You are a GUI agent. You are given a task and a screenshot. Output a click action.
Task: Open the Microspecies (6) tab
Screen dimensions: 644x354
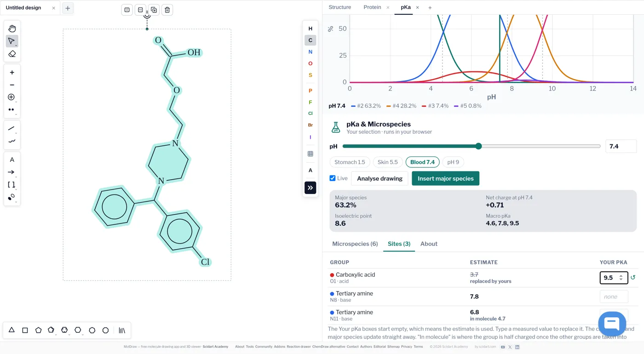pos(355,244)
